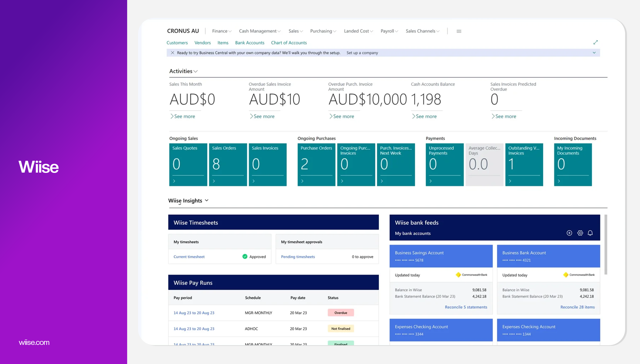Click Set up a company button

click(362, 53)
